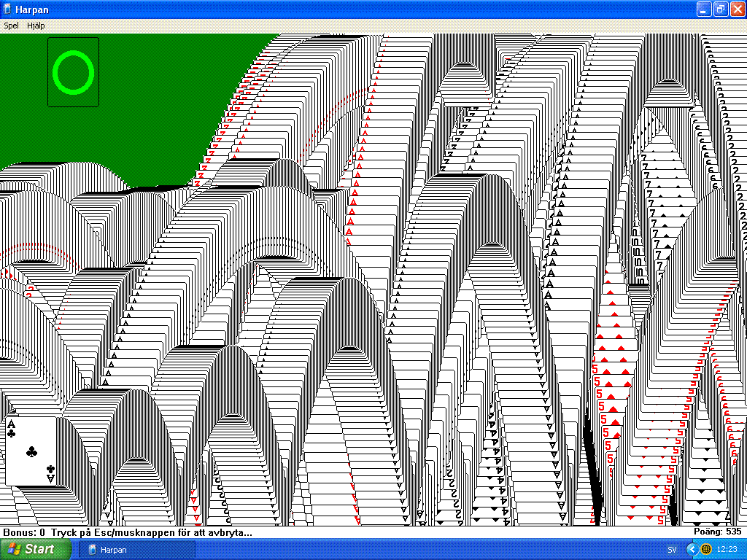Viewport: 747px width, 560px height.
Task: Click the clock showing 12:23
Action: [727, 550]
